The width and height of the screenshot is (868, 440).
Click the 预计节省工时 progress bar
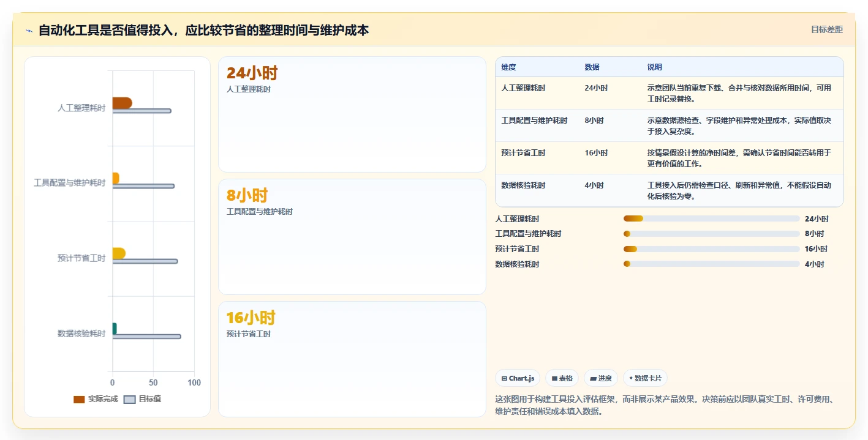[x=712, y=249]
